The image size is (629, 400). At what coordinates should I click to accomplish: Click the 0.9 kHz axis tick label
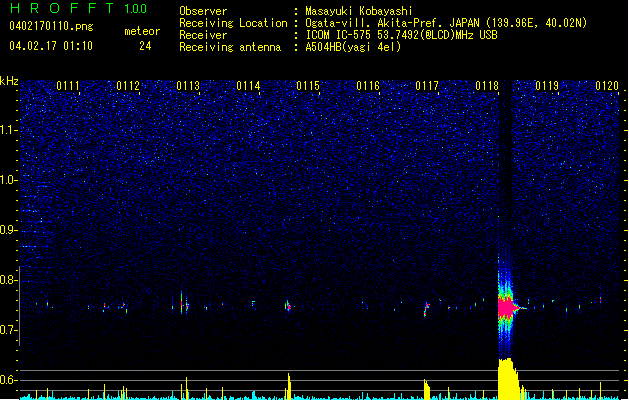(8, 230)
